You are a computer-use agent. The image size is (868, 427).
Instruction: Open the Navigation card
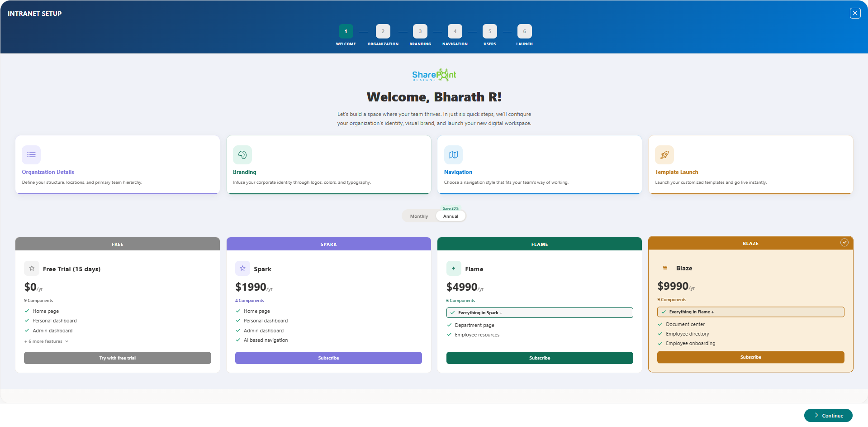coord(540,165)
